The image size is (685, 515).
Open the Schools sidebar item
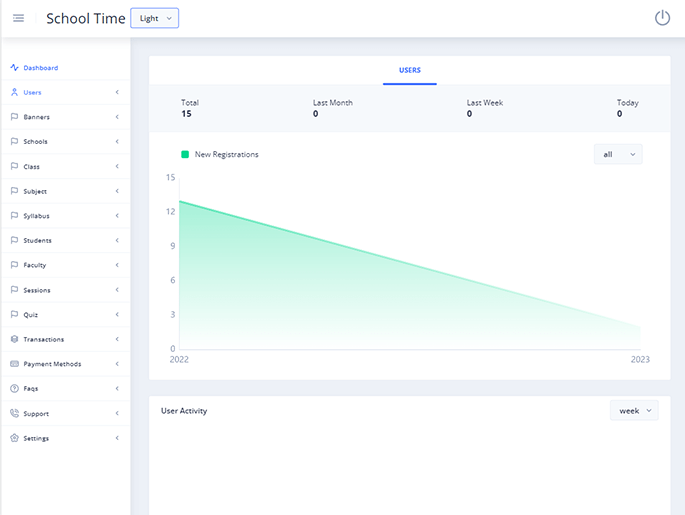[x=66, y=141]
